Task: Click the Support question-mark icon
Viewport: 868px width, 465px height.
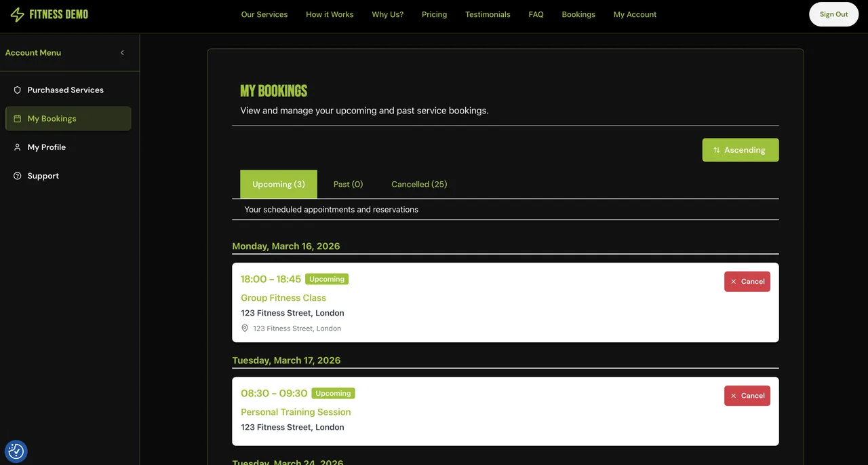Action: [x=16, y=175]
